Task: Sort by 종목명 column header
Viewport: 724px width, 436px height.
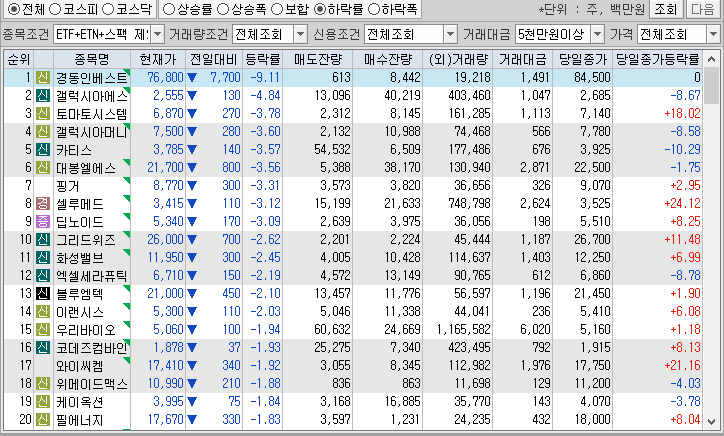Action: pos(92,59)
